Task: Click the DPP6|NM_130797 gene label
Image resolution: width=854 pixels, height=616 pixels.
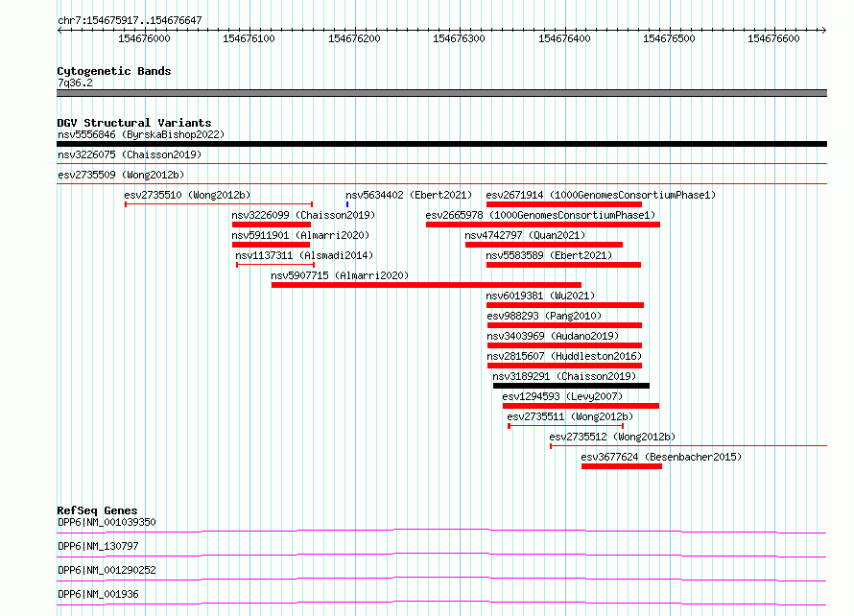Action: pos(98,546)
